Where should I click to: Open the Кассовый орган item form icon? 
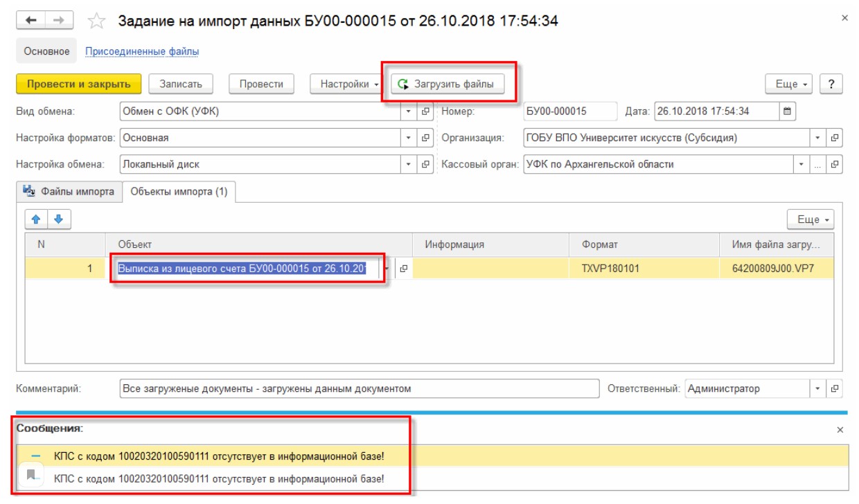click(x=835, y=165)
